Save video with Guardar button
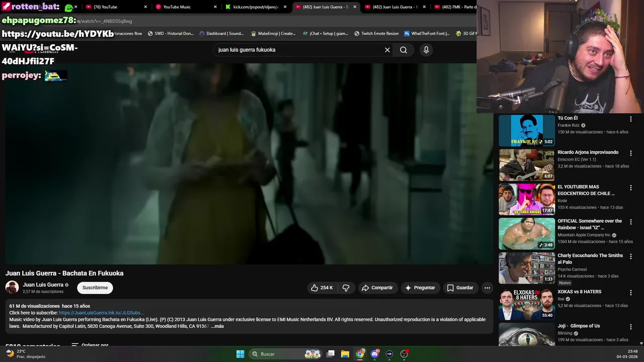 coord(460,288)
